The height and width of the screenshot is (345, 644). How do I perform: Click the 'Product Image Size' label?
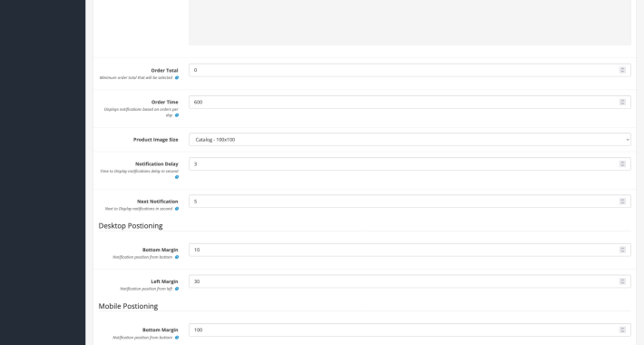[x=156, y=140]
